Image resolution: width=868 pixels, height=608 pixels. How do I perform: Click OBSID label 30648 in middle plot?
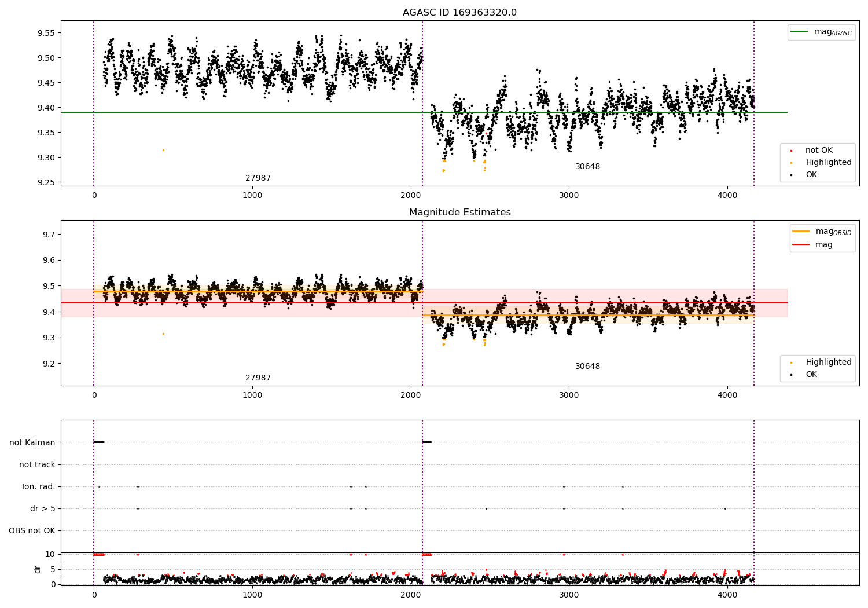587,367
